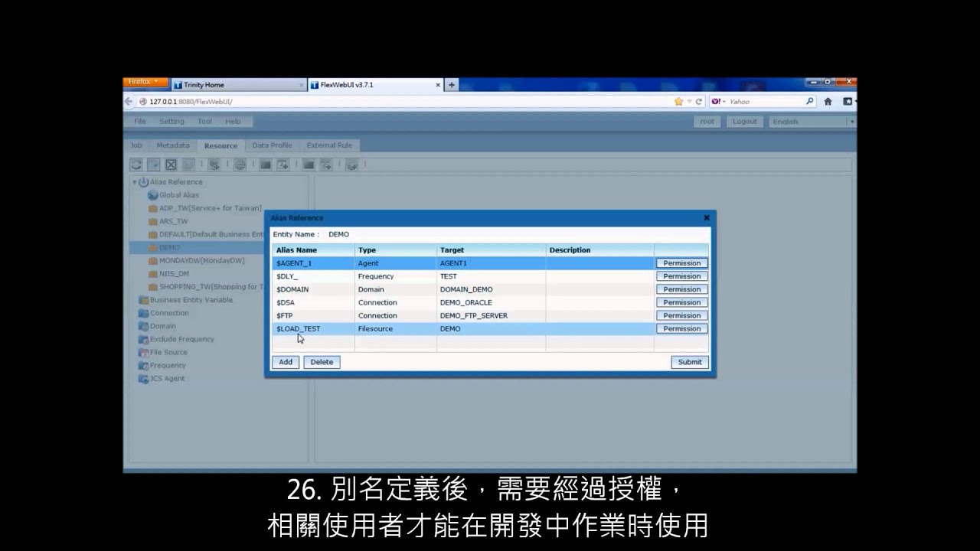980x551 pixels.
Task: Switch to the Metadata tab
Action: 173,145
